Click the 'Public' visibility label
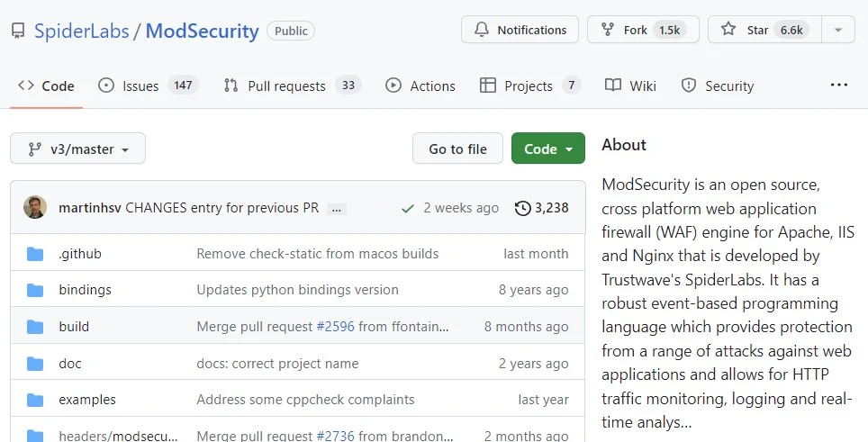This screenshot has width=868, height=442. pos(291,31)
